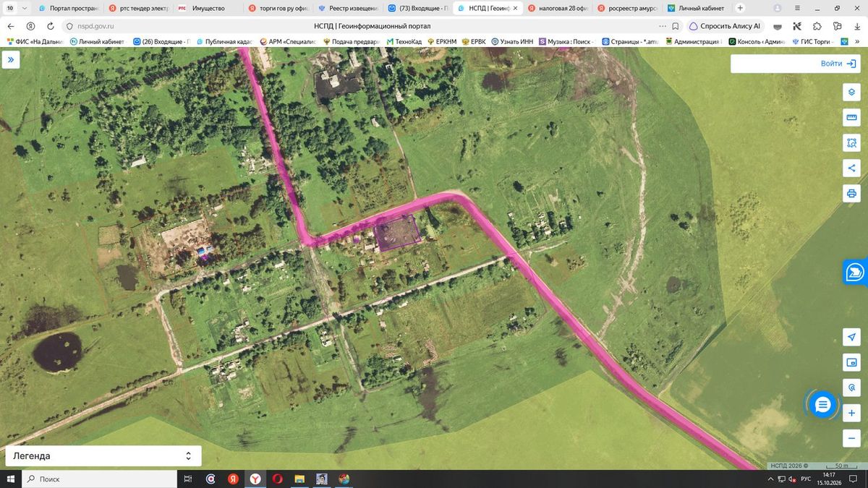
Task: Click the Windows taskbar Поиск search box
Action: point(100,479)
